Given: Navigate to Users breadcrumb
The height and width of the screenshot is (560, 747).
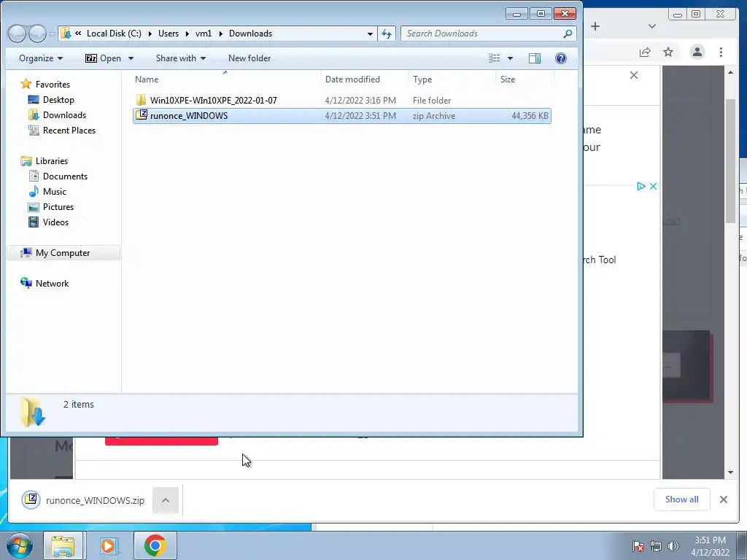Looking at the screenshot, I should click(169, 34).
